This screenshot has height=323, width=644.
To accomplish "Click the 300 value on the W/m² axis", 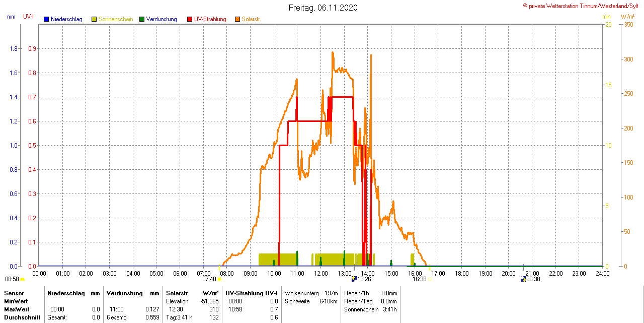I will [x=628, y=59].
